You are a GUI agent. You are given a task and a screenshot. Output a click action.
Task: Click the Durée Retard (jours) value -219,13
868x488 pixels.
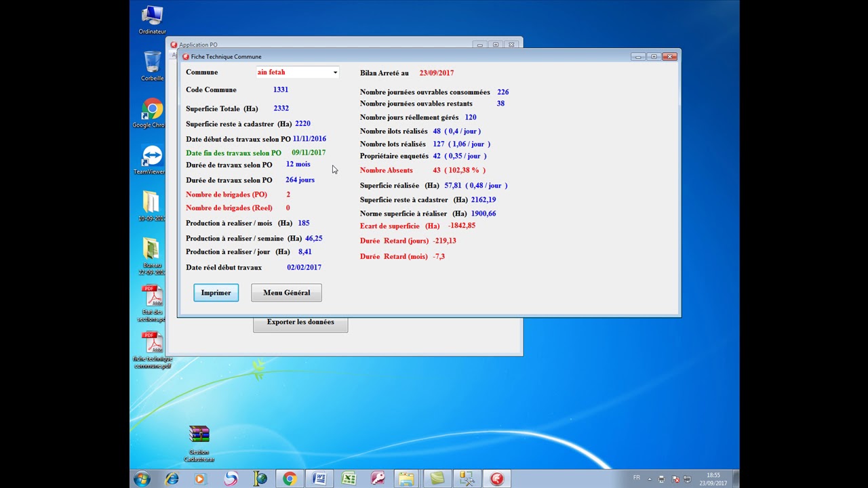coord(444,241)
